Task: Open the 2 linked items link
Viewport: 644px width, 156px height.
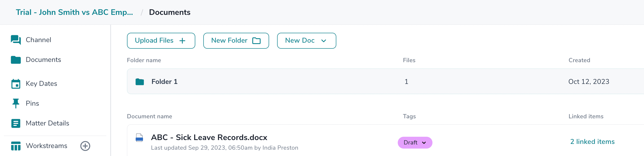Action: tap(592, 142)
